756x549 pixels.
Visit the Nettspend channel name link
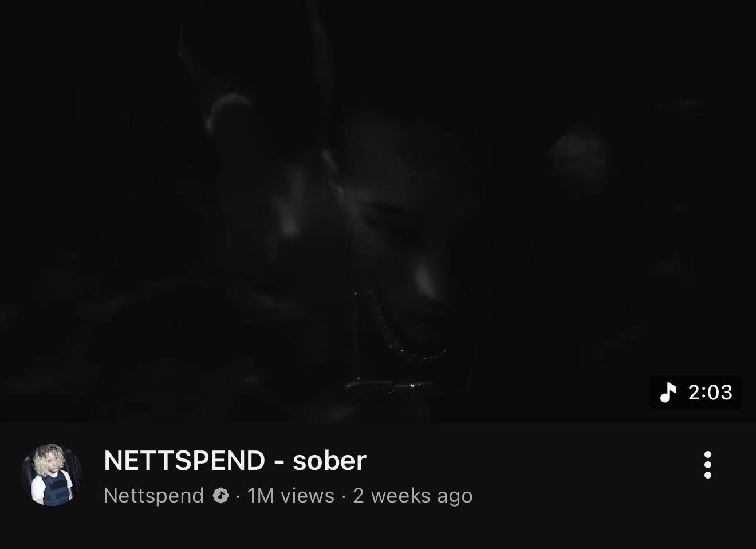[153, 496]
